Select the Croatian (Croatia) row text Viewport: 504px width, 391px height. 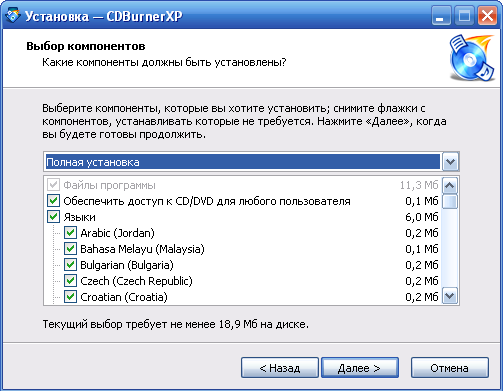[x=124, y=297]
